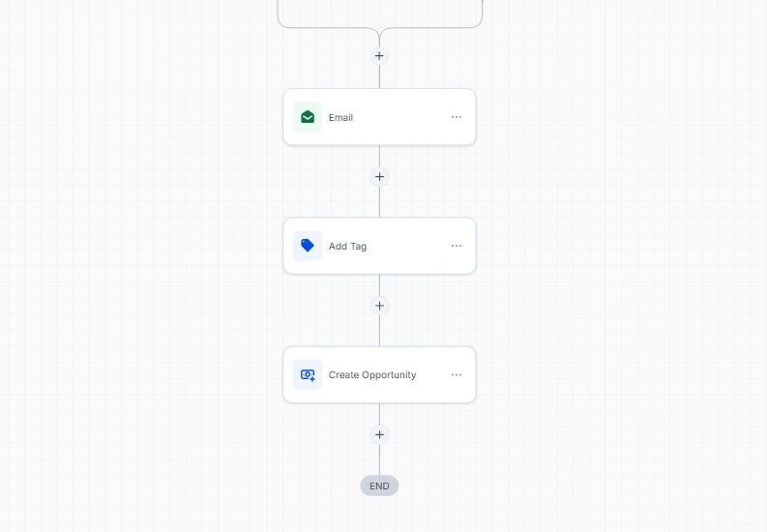Open the three-dot menu on Create Opportunity step
The width and height of the screenshot is (767, 532).
[457, 374]
